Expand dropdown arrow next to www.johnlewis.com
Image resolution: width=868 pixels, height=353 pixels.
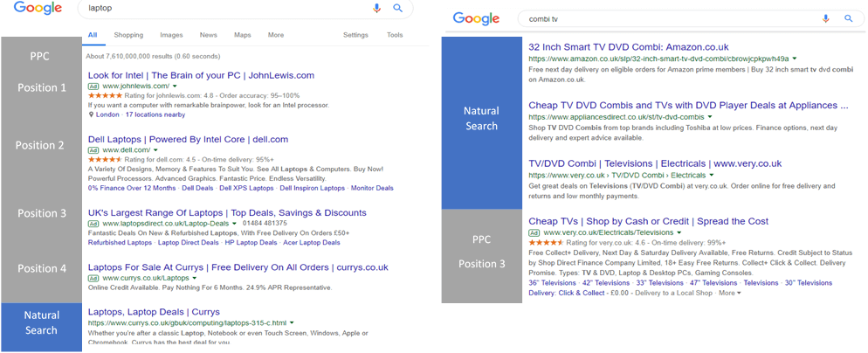[x=175, y=87]
